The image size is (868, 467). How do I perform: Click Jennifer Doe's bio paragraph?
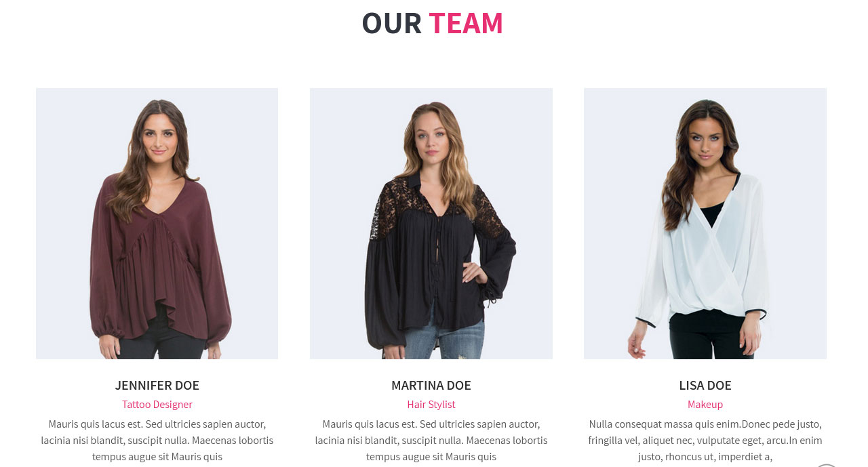(x=157, y=441)
